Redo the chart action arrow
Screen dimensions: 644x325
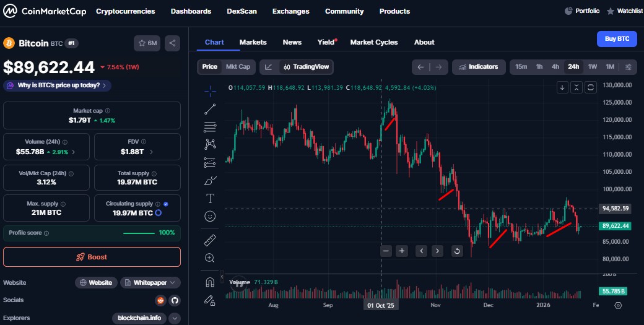coord(438,67)
